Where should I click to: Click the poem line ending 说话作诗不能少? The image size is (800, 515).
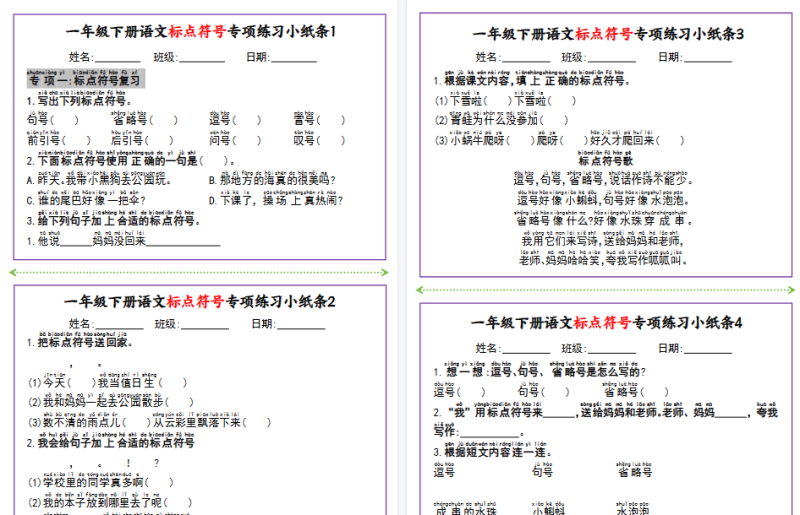[x=603, y=180]
